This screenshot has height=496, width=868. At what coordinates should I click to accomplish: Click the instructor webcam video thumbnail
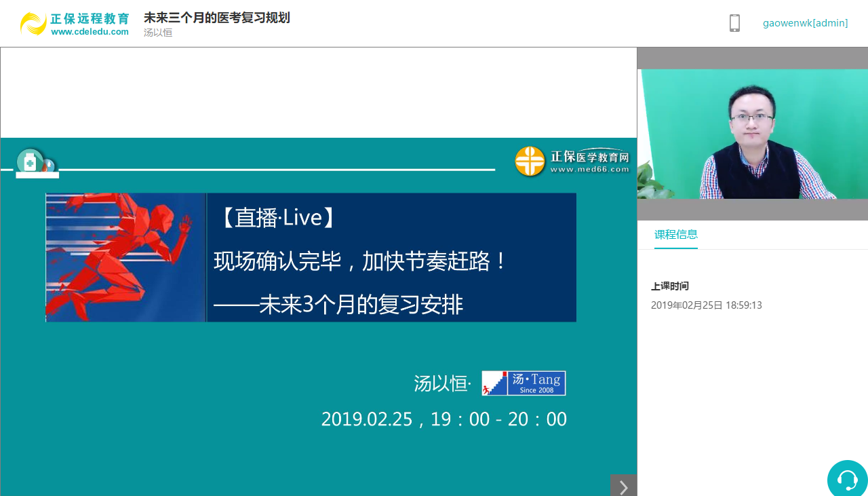(x=751, y=134)
